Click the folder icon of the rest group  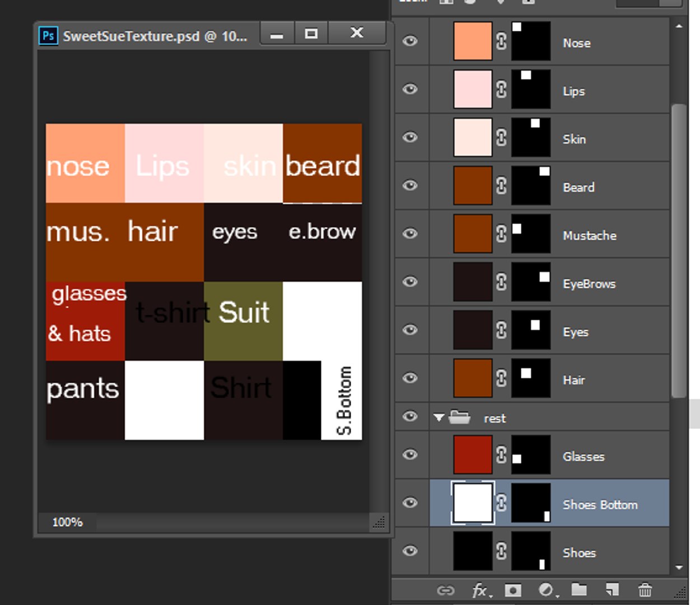pos(459,417)
